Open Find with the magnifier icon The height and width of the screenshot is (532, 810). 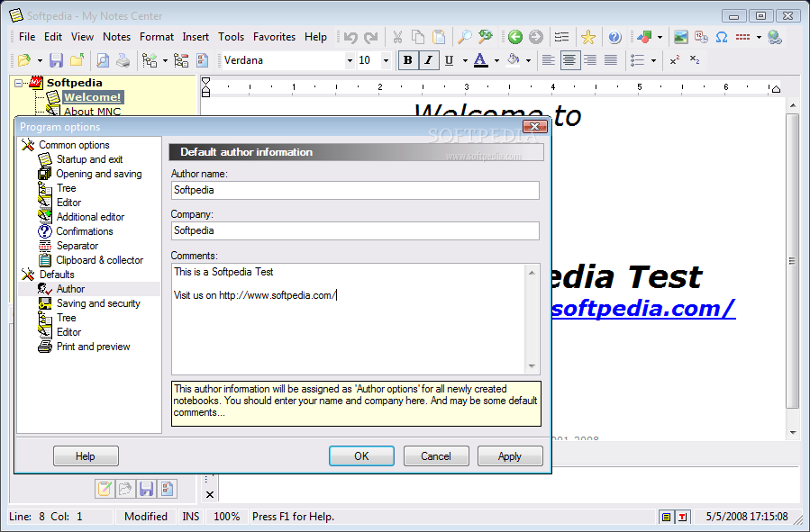coord(464,37)
